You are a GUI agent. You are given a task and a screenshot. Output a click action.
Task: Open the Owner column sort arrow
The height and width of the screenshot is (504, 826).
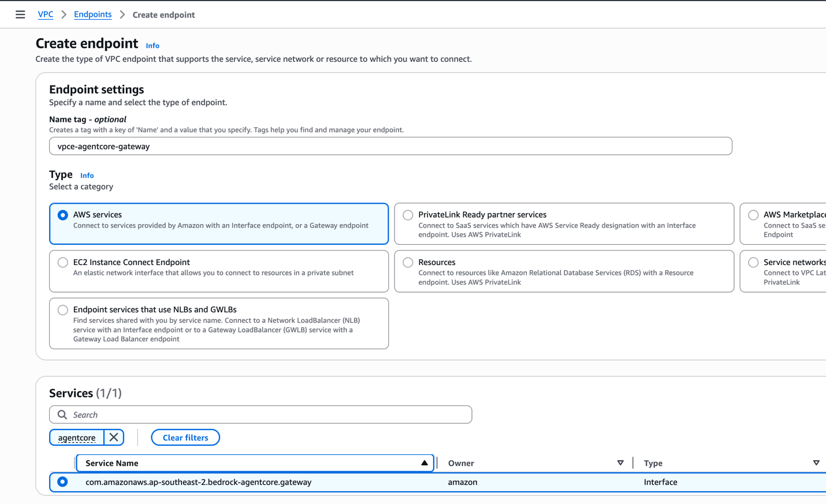click(x=620, y=463)
